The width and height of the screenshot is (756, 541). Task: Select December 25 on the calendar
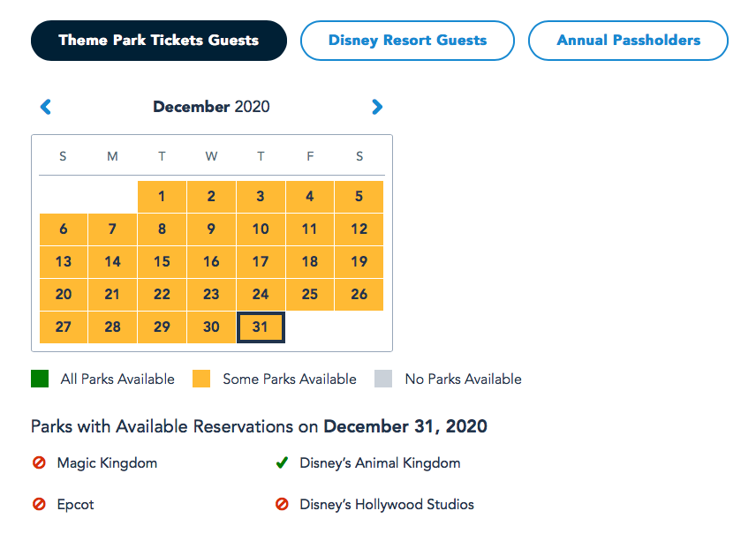[x=310, y=294]
